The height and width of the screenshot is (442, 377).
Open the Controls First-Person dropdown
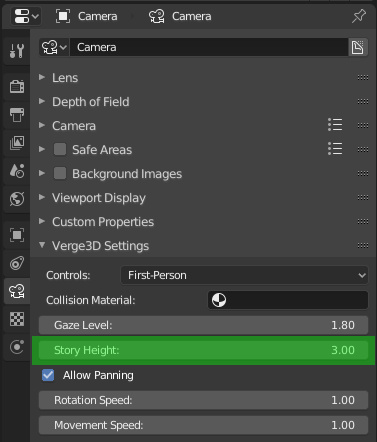pos(244,275)
